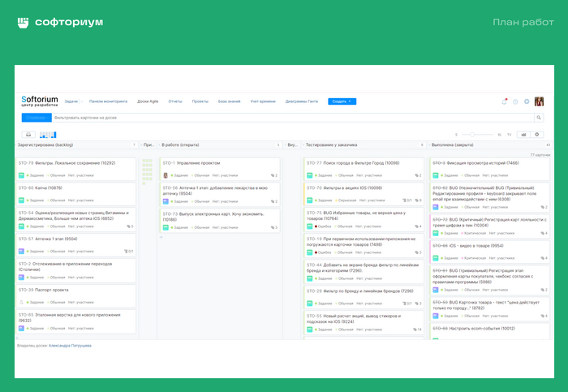Open board settings gear near size slider

click(x=536, y=134)
